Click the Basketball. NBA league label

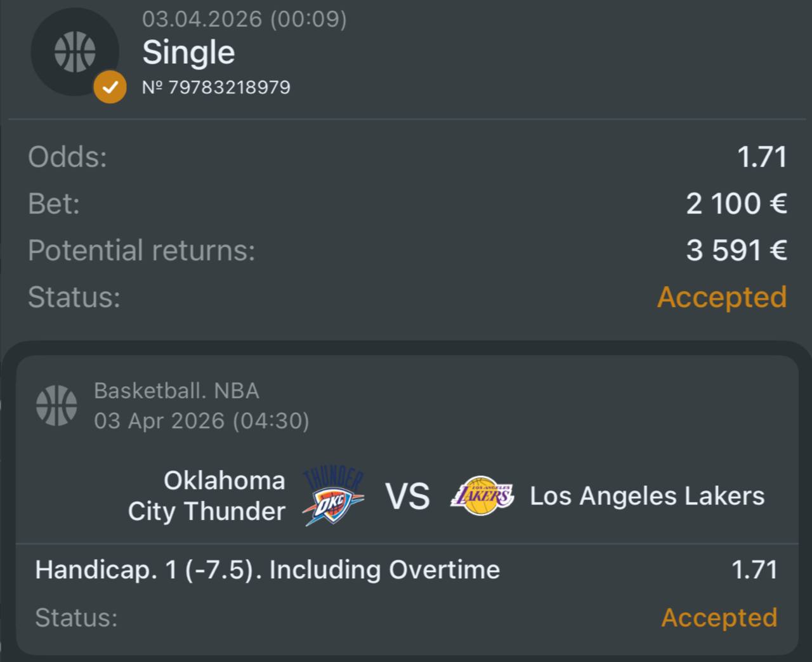click(x=176, y=391)
